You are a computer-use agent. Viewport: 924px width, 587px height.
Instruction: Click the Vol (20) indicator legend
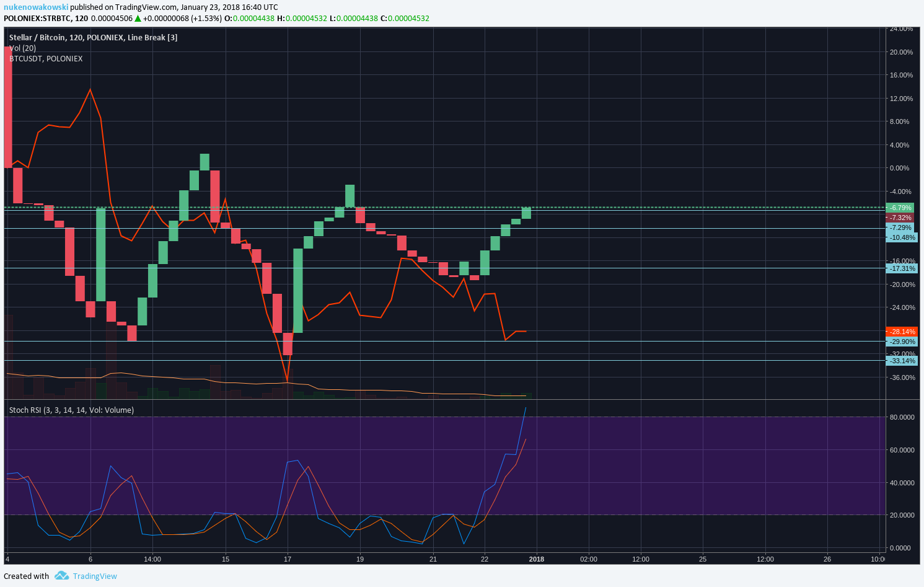(x=22, y=48)
